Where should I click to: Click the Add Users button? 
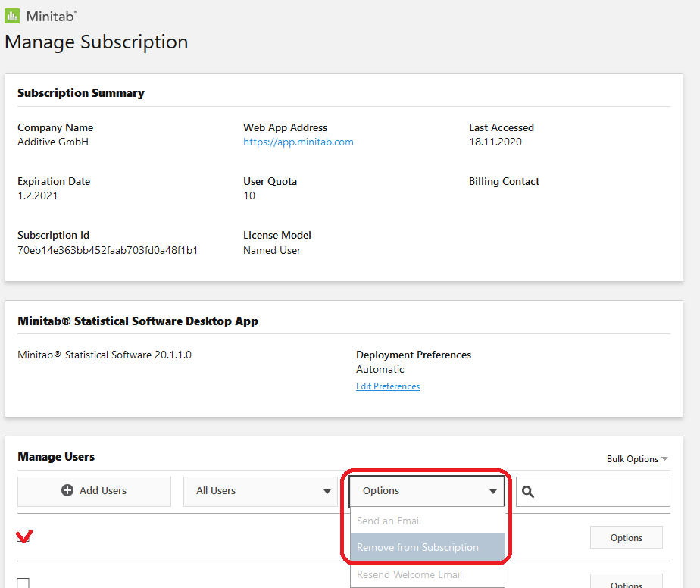94,491
